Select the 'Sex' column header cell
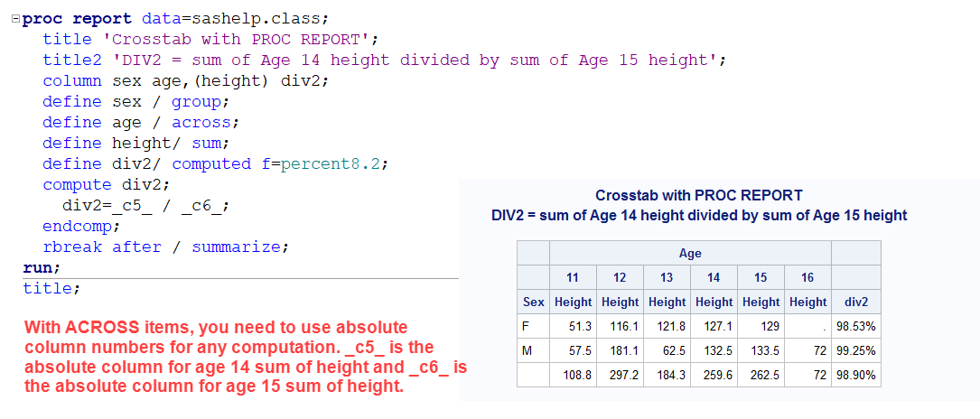The width and height of the screenshot is (980, 419). [x=533, y=302]
